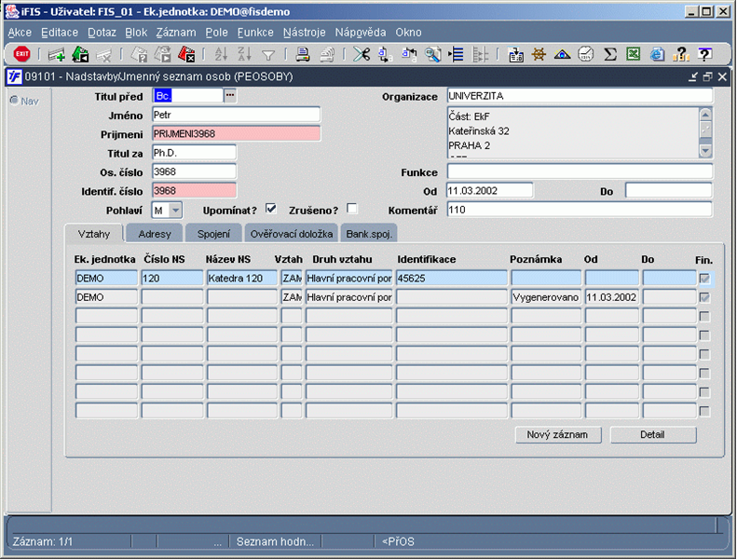Click the question mark help window icon

(x=704, y=55)
